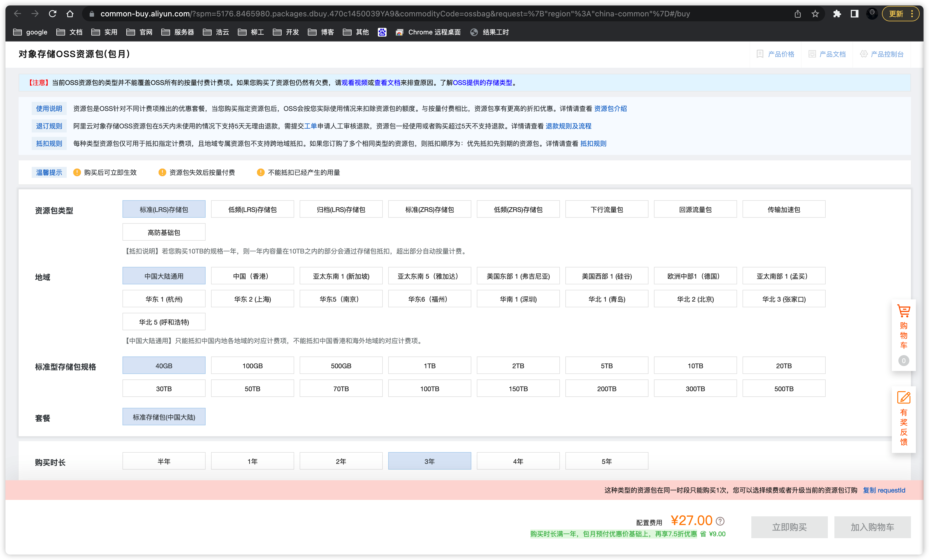Open the 抵扣规则 link at line end
This screenshot has height=560, width=929.
(593, 143)
